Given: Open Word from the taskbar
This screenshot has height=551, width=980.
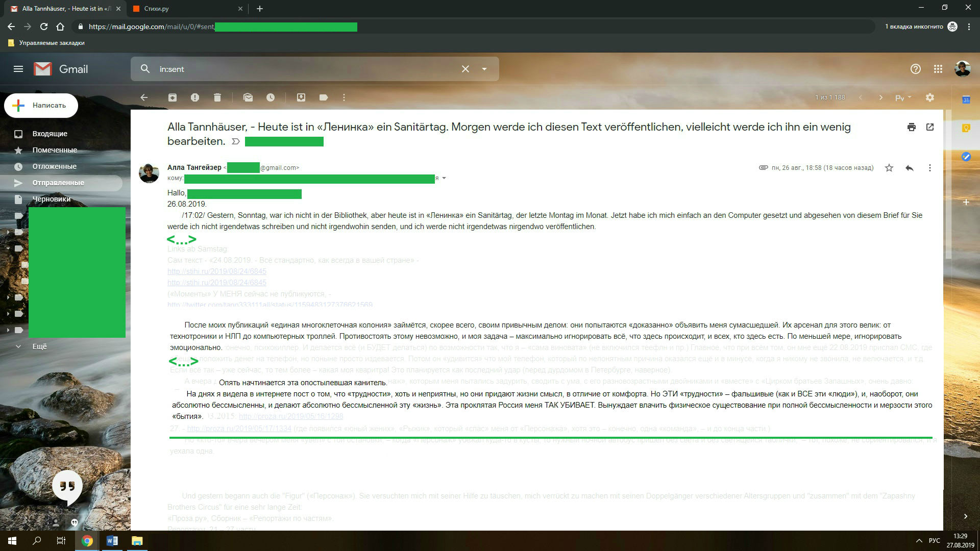Looking at the screenshot, I should coord(112,541).
